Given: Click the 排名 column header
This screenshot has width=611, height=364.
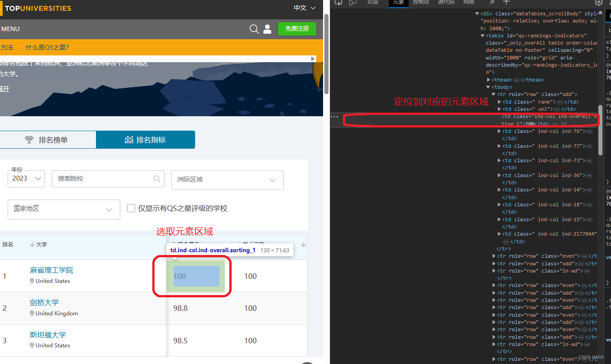Looking at the screenshot, I should tap(8, 245).
